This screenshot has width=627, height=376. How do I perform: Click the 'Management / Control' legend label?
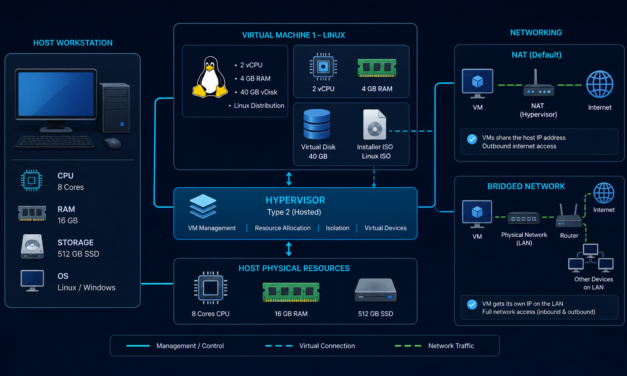click(190, 346)
